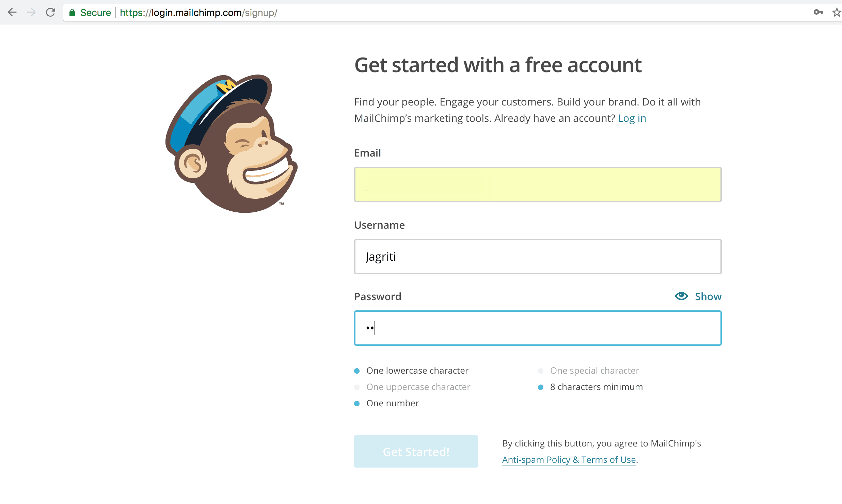842x504 pixels.
Task: Click inside the Password field
Action: (x=538, y=328)
